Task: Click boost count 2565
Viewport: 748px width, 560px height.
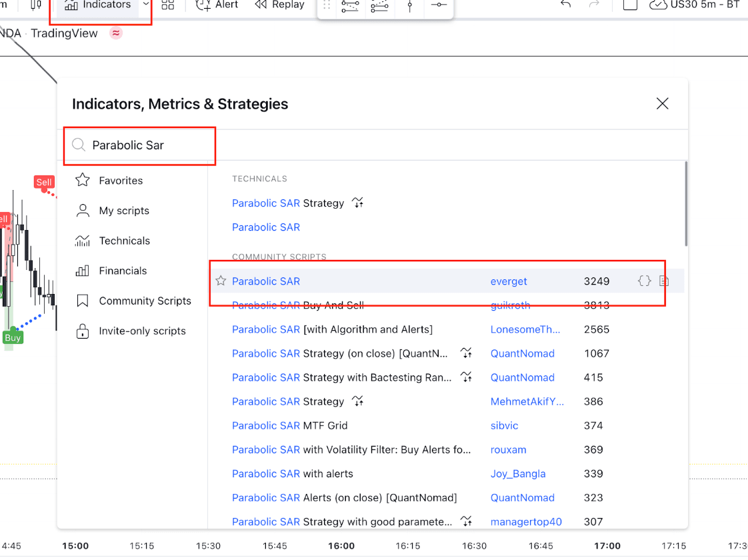Action: click(x=596, y=329)
